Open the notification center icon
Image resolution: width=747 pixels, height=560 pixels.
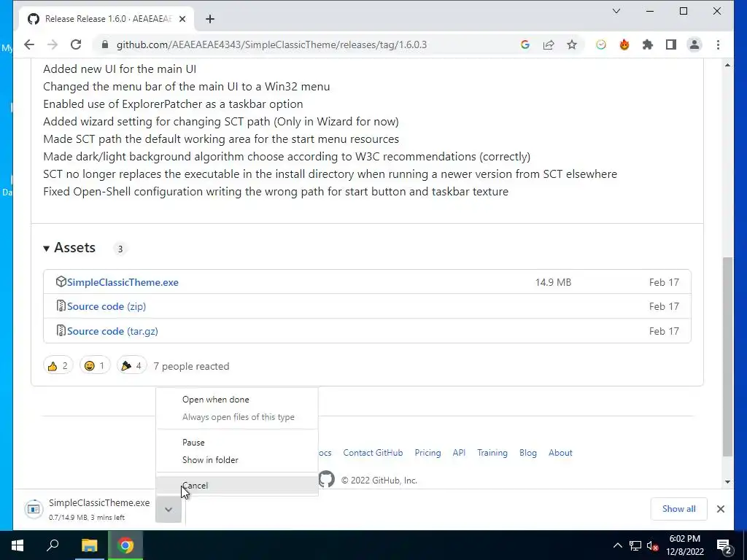[x=724, y=545]
